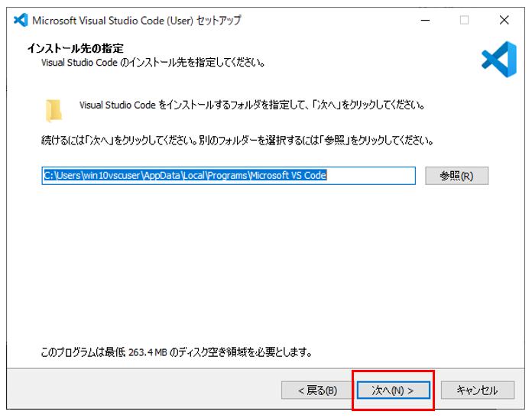Click the 続けるには「次へ」をクリックしてください instruction line
The image size is (532, 418).
coord(237,140)
